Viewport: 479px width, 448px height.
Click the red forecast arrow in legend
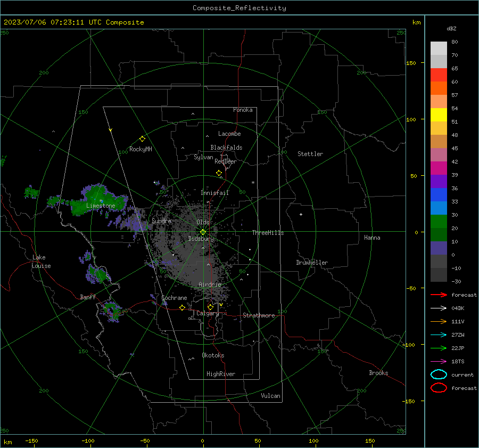pyautogui.click(x=439, y=295)
